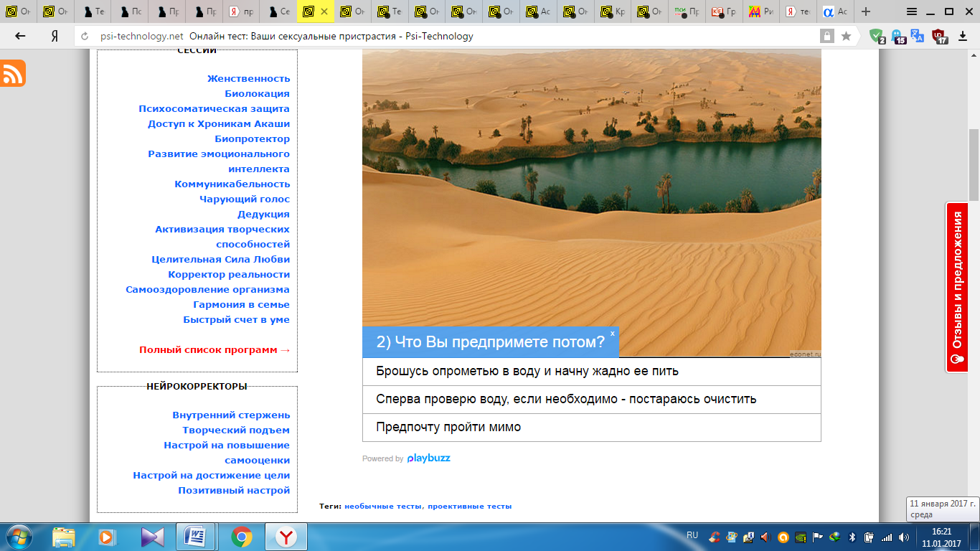Open the 'Внутренний стержень' link
This screenshot has height=551, width=980.
[x=231, y=415]
